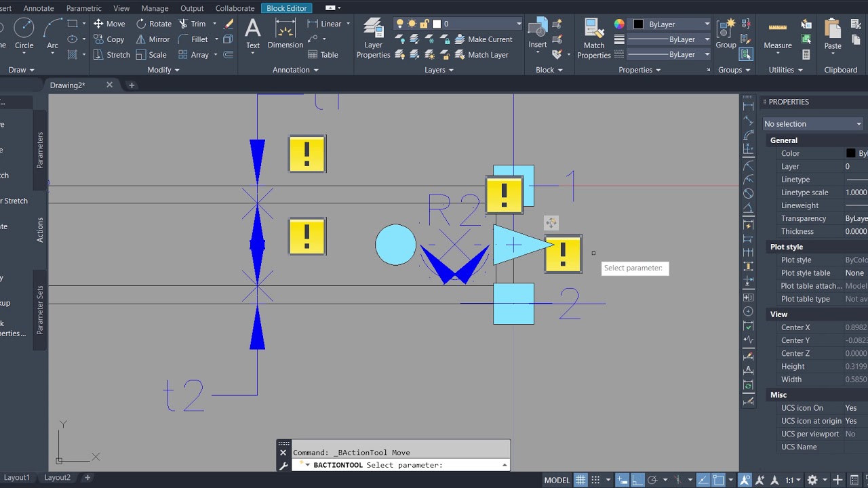Click the Group tool
The height and width of the screenshot is (488, 868).
[726, 34]
